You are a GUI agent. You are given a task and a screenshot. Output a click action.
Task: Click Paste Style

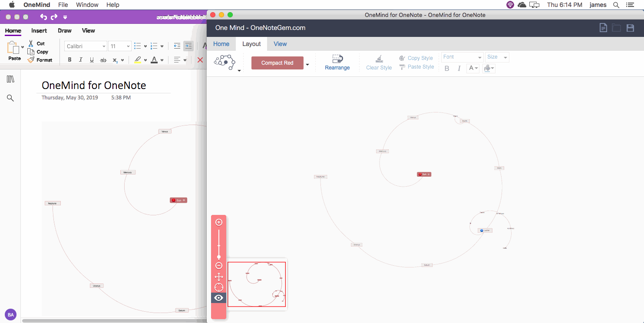pos(416,67)
